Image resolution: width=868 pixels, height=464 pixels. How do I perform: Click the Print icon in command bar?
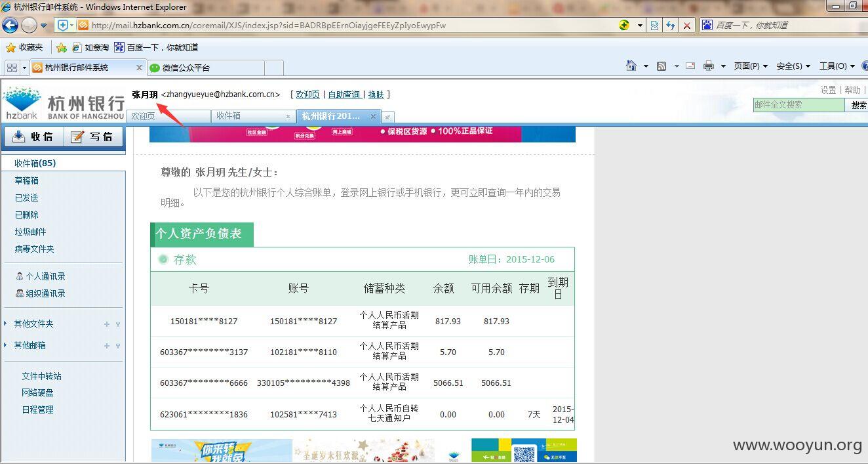pos(709,66)
